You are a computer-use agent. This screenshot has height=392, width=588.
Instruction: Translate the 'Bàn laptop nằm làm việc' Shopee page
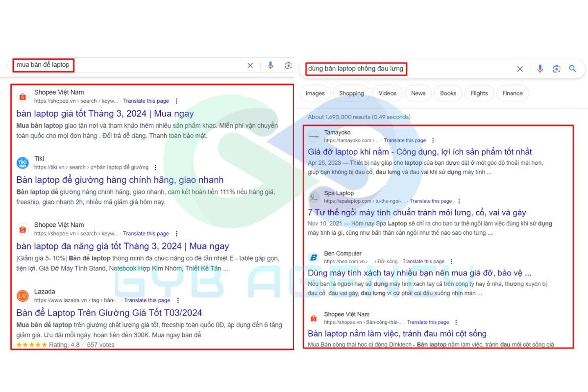tap(428, 322)
